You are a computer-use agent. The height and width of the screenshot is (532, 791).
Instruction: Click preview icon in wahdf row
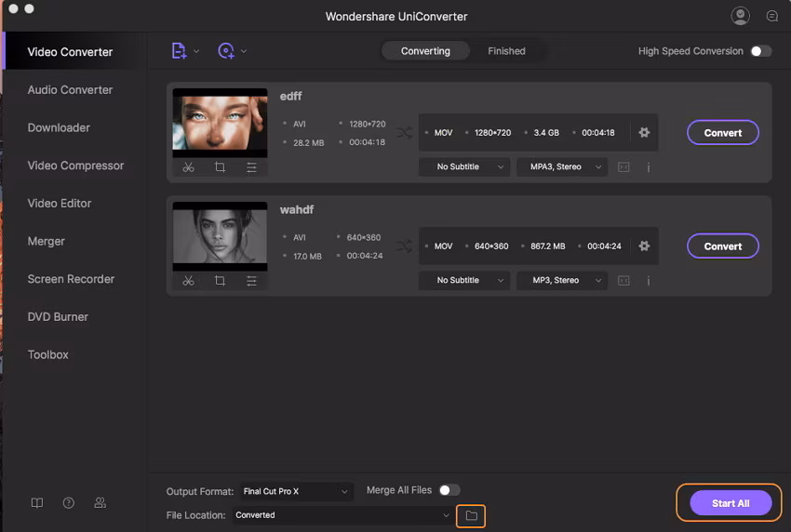[623, 280]
